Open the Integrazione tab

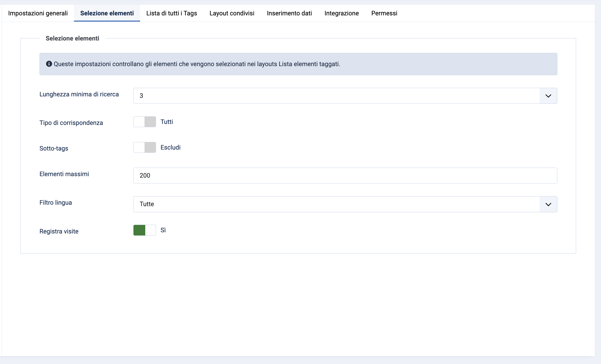pos(342,13)
